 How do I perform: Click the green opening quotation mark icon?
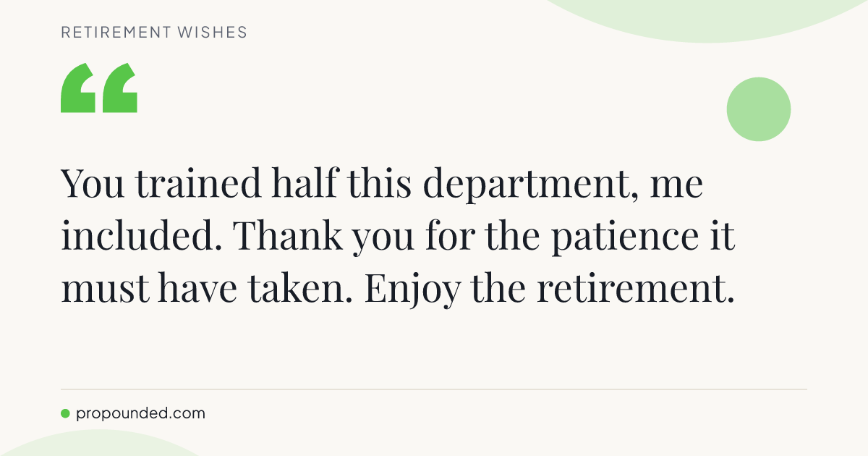99,88
